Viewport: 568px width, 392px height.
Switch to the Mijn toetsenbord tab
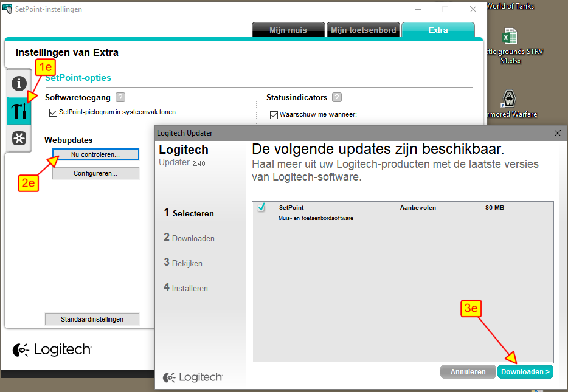(363, 30)
